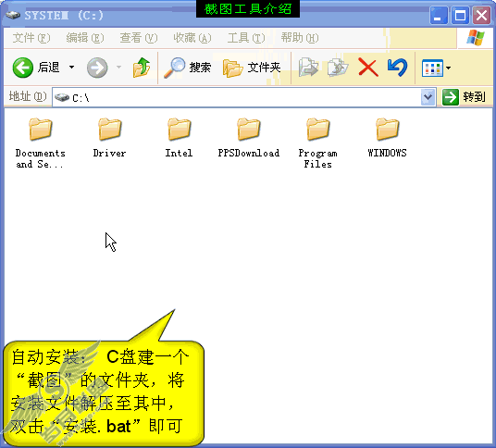Click the "Program Files" folder name text
496x448 pixels.
click(x=318, y=158)
